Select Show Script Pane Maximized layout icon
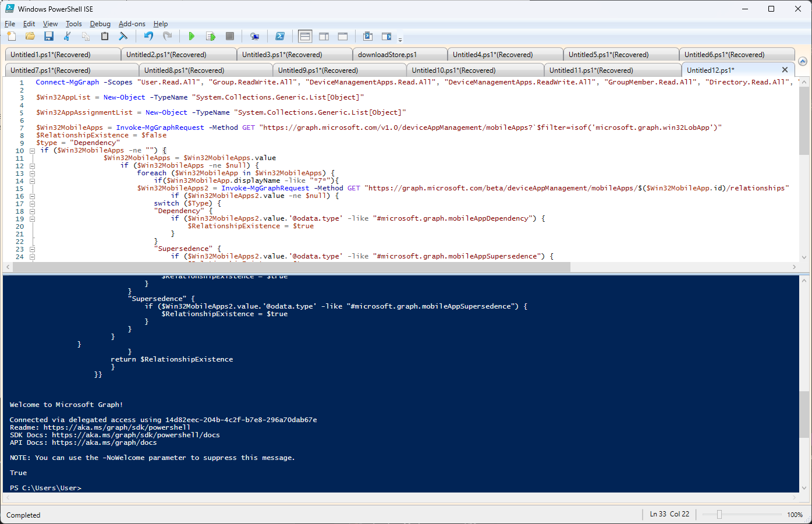Viewport: 812px width, 524px height. point(343,36)
